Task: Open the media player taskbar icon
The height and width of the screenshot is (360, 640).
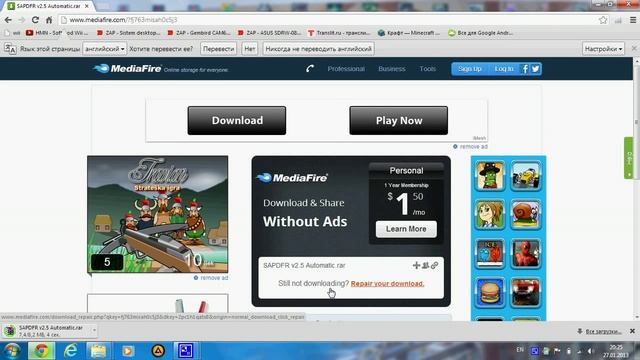Action: (128, 351)
